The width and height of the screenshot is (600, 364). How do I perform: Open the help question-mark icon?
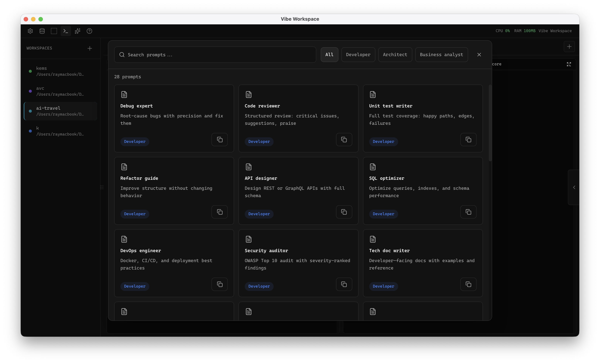tap(89, 31)
